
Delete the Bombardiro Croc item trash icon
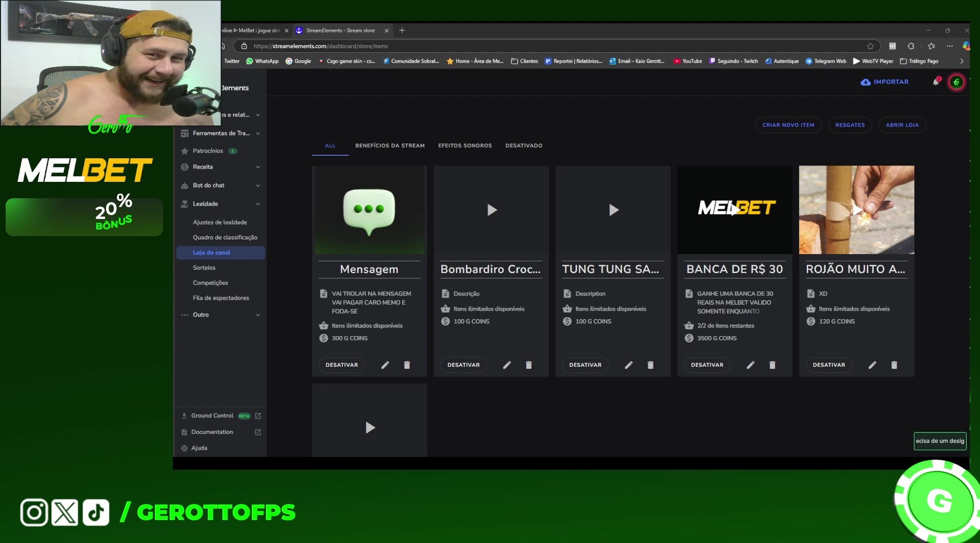pyautogui.click(x=529, y=365)
